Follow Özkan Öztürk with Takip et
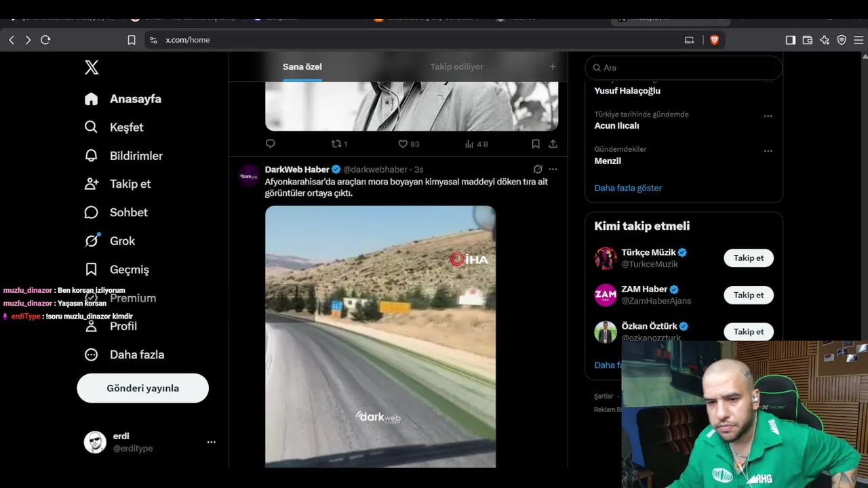 point(749,331)
